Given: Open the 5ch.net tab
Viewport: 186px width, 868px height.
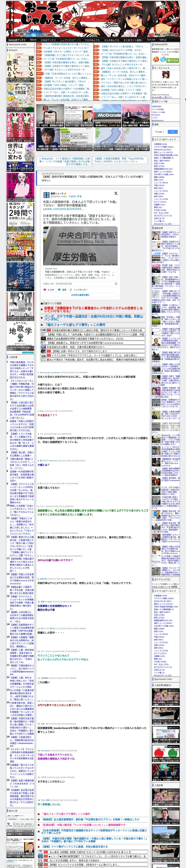Looking at the screenshot, I should 151,40.
